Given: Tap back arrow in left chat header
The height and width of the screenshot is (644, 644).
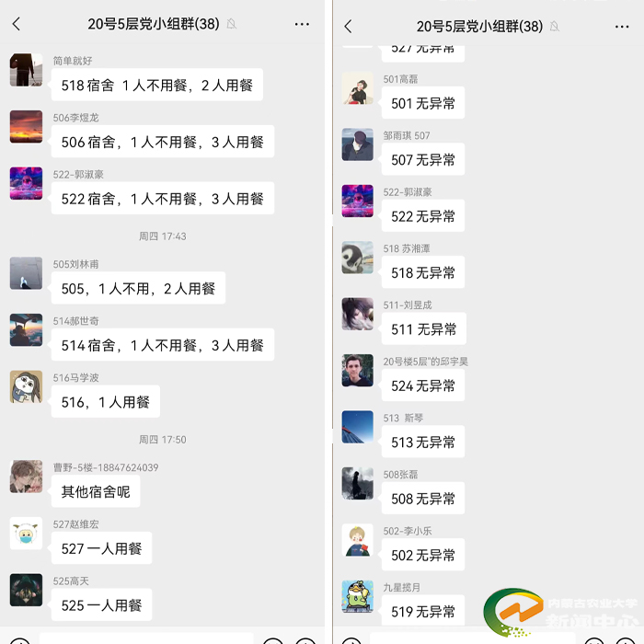Looking at the screenshot, I should click(17, 24).
